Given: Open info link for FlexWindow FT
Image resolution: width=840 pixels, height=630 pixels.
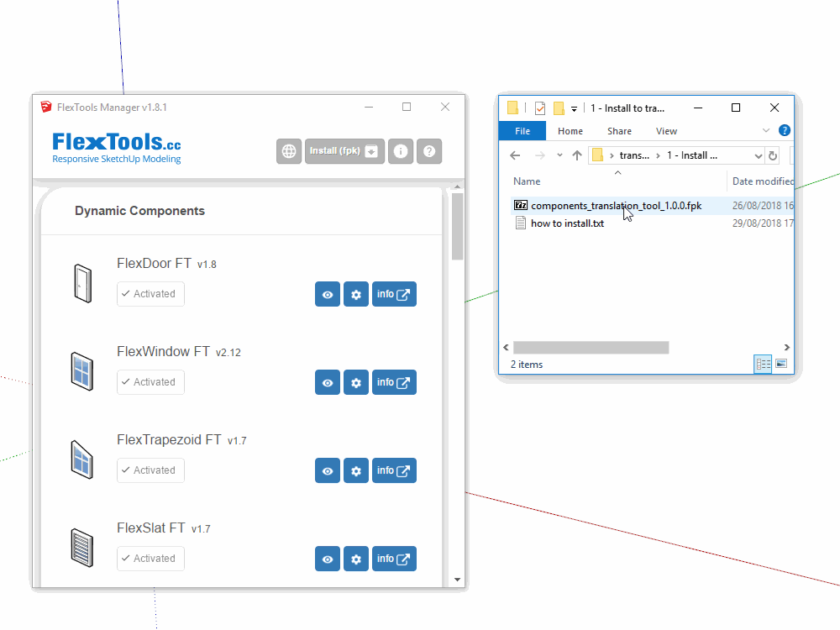Looking at the screenshot, I should pyautogui.click(x=394, y=382).
